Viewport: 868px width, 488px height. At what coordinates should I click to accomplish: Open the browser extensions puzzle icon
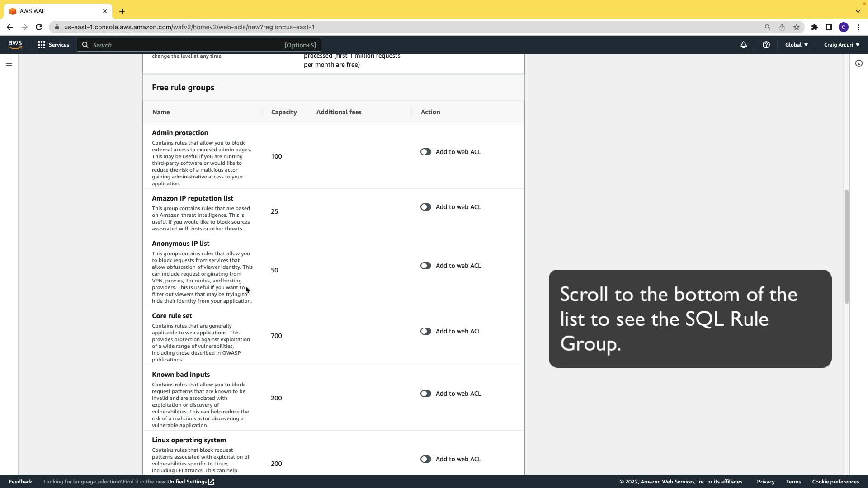coord(814,27)
